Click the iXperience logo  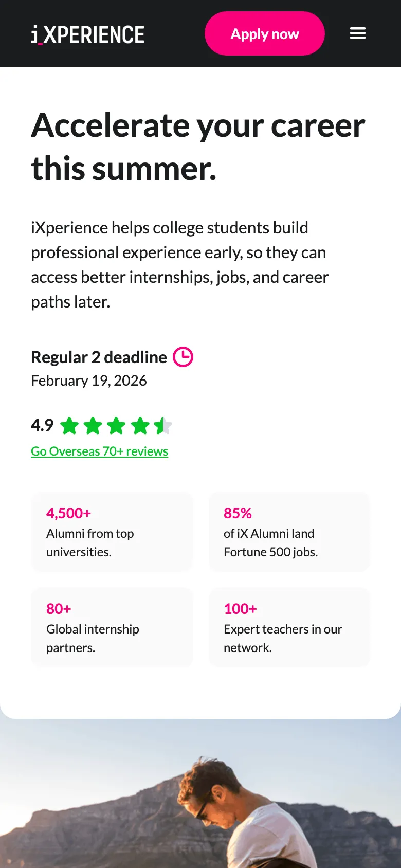point(87,34)
